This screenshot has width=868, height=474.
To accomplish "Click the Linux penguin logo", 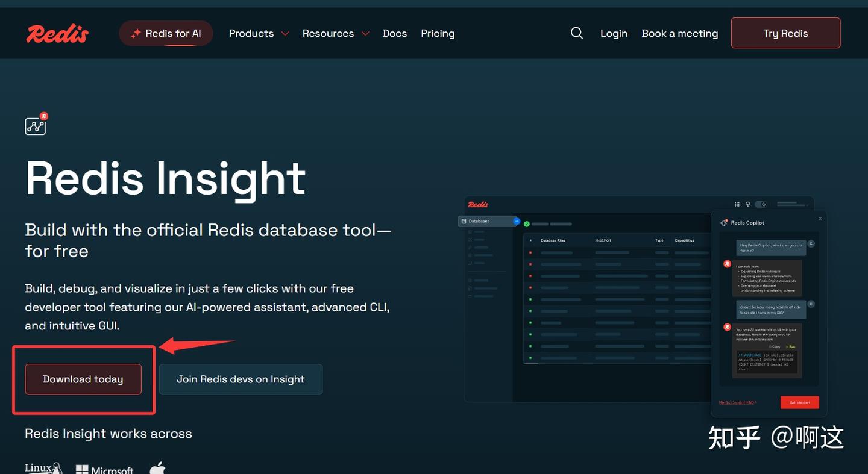I will 43,469.
